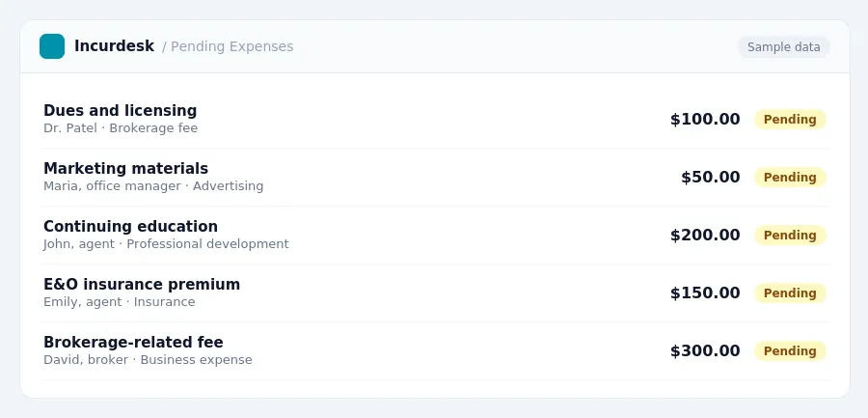Click Emily, agent Insurance subtitle

coord(120,302)
